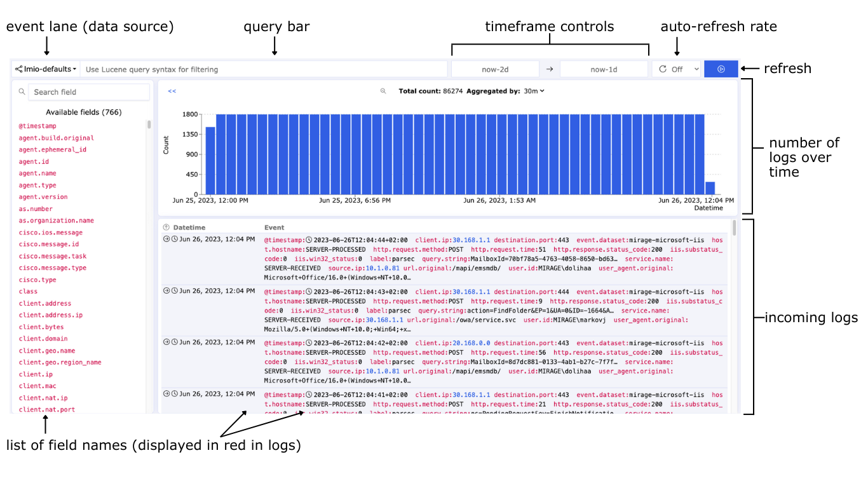Viewport: 868px width, 488px height.
Task: Select the cisco.message.id field
Action: (49, 244)
